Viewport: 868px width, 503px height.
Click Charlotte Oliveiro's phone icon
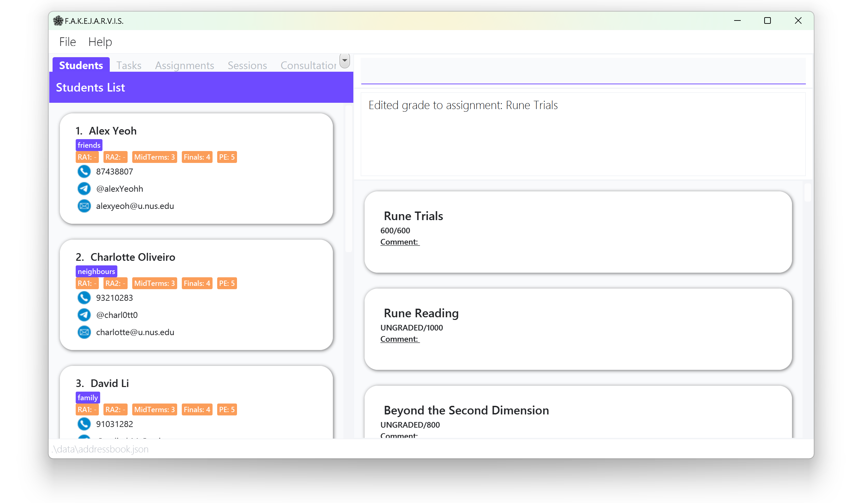click(x=84, y=298)
